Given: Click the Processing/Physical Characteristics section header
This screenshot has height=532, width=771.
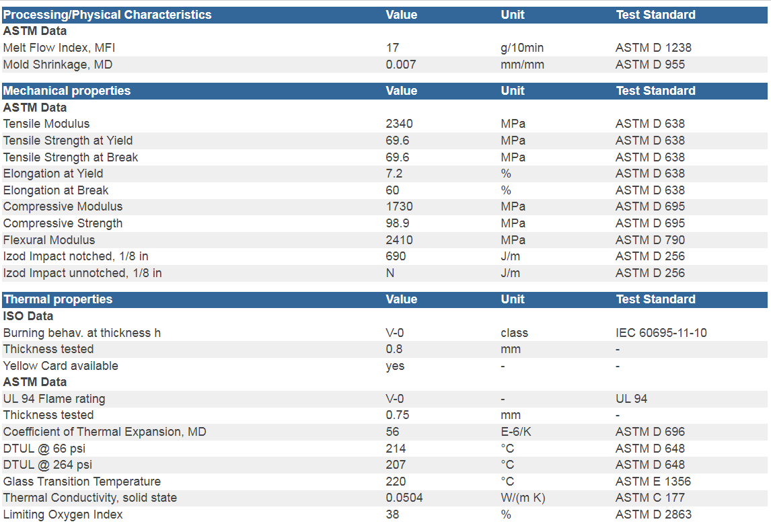Looking at the screenshot, I should click(x=108, y=15).
